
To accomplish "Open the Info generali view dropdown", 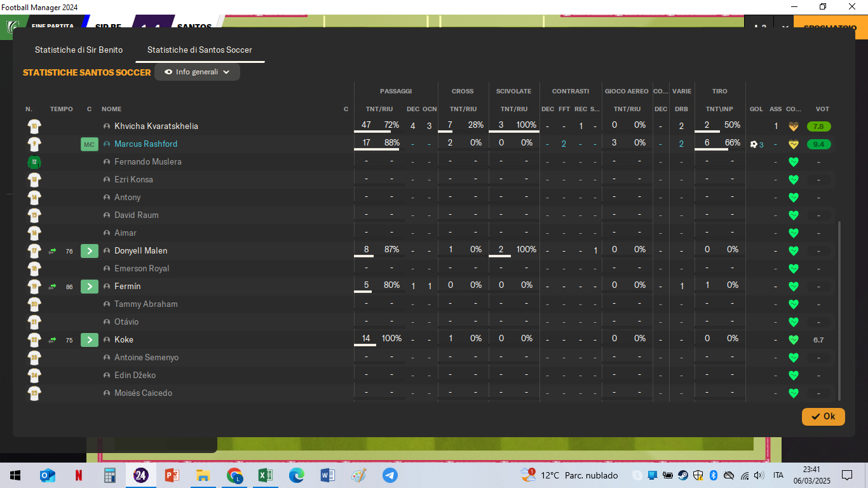I will (x=197, y=72).
